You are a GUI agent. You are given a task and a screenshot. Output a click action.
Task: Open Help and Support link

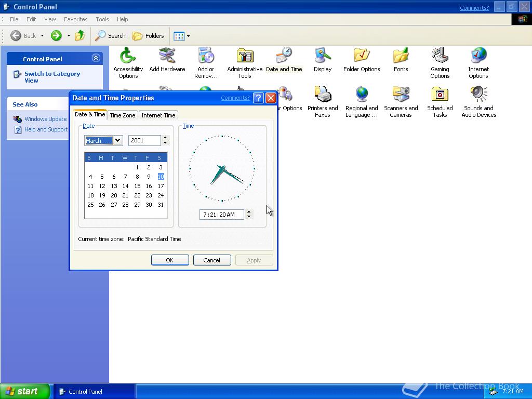(x=46, y=129)
